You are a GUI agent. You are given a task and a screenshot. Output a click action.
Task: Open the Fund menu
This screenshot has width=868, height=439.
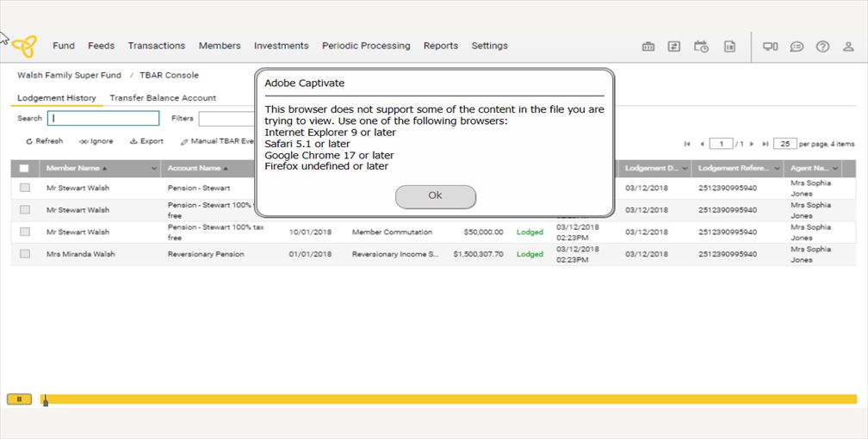point(64,46)
